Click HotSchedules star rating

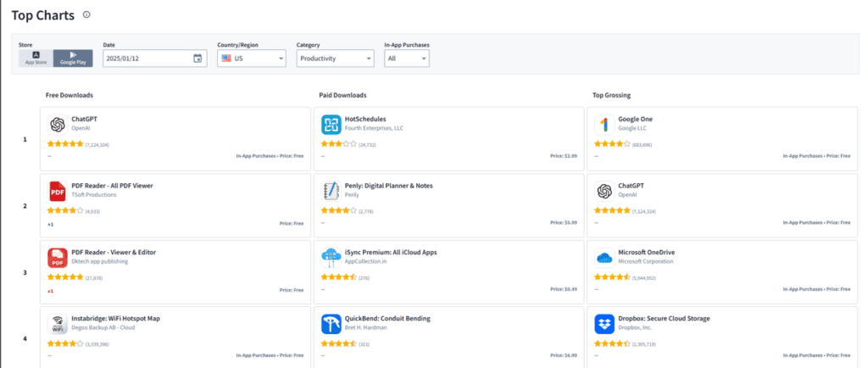339,144
